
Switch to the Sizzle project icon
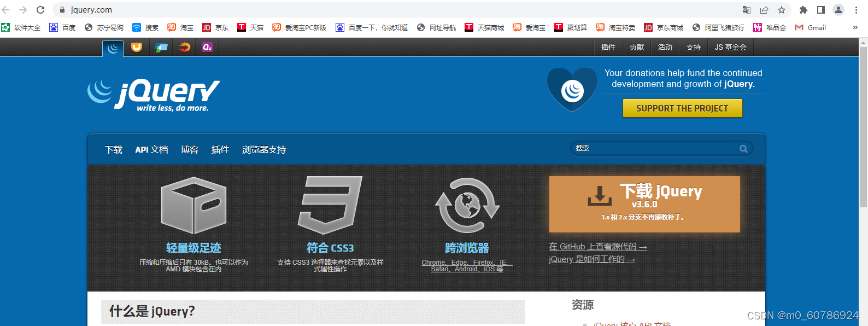point(185,47)
